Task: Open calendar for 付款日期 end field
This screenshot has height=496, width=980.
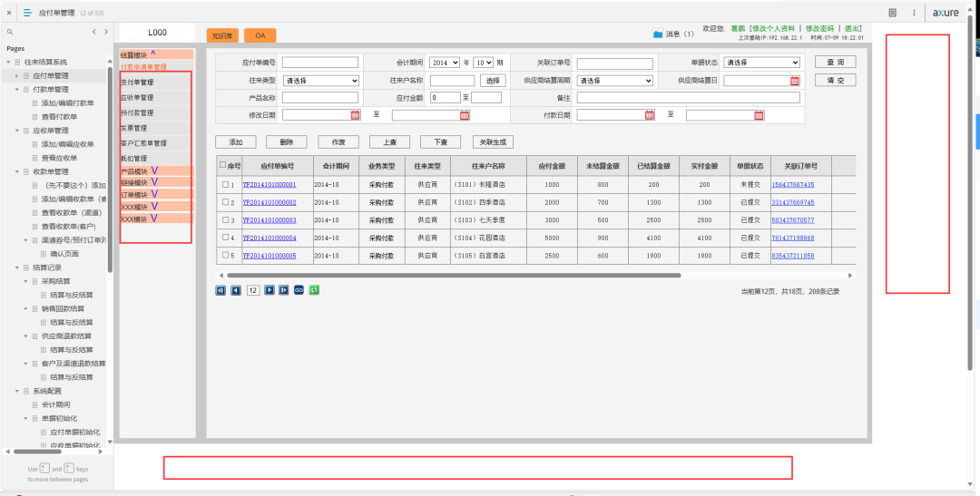Action: pos(759,115)
